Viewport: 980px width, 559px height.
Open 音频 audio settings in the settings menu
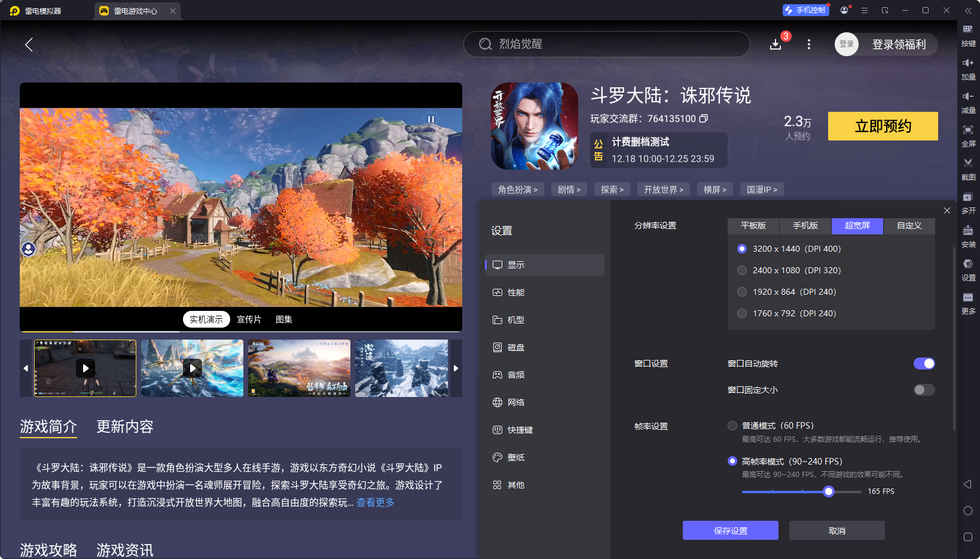pyautogui.click(x=516, y=374)
